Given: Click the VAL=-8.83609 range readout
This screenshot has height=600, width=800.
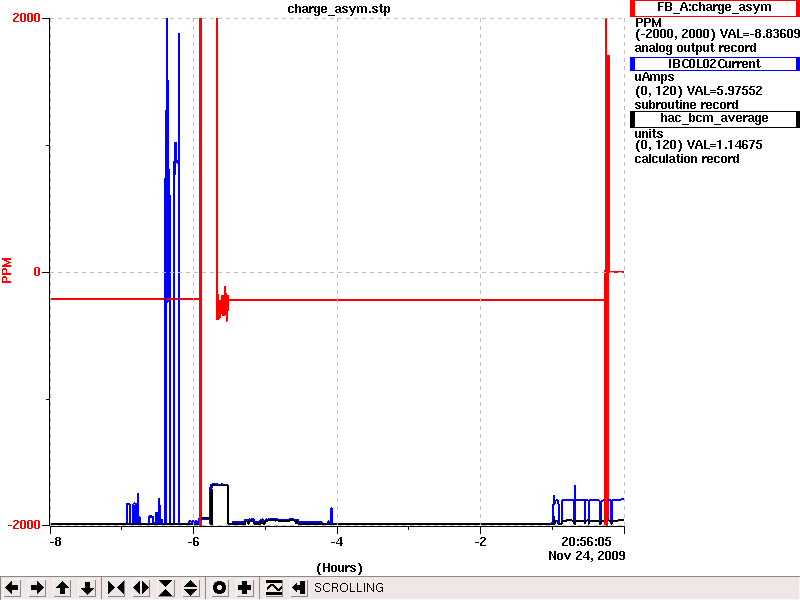Looking at the screenshot, I should coord(759,34).
